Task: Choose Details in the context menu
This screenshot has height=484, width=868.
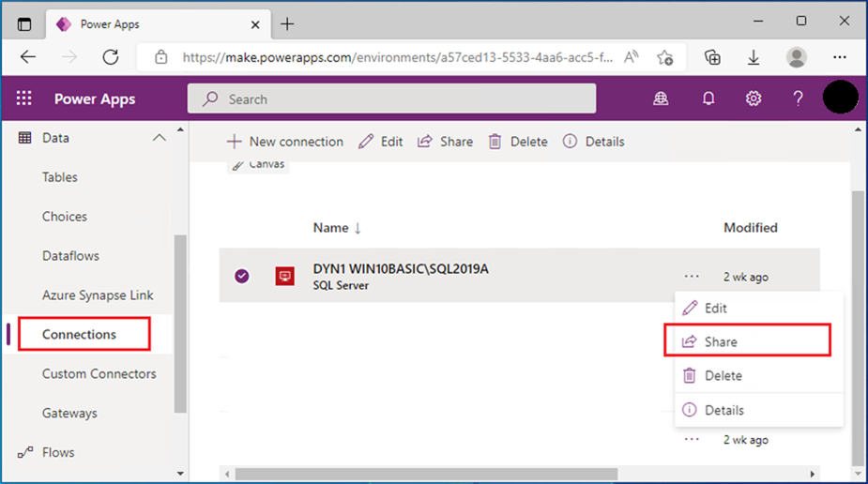Action: (x=759, y=410)
